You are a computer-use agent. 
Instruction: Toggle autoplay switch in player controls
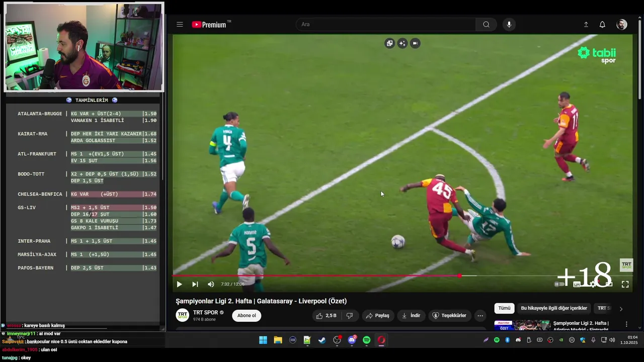pos(559,284)
